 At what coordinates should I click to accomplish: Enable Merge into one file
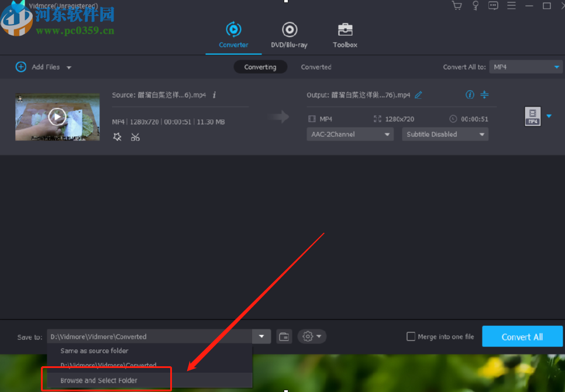point(411,336)
